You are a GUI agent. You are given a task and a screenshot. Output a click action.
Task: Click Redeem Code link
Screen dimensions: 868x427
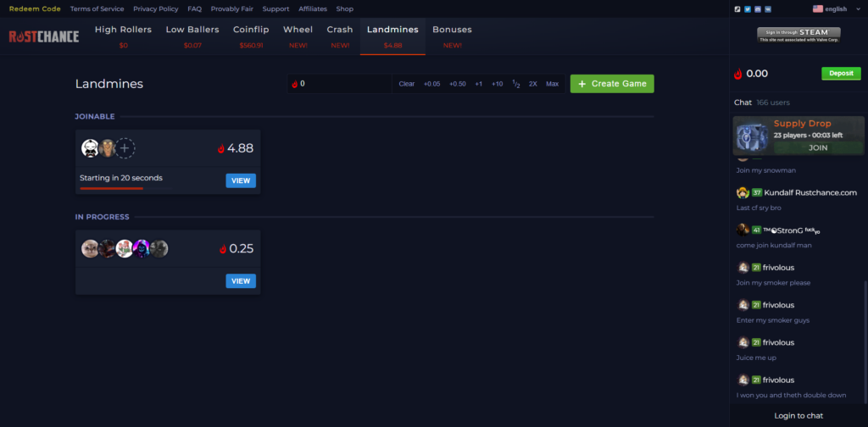pyautogui.click(x=35, y=8)
